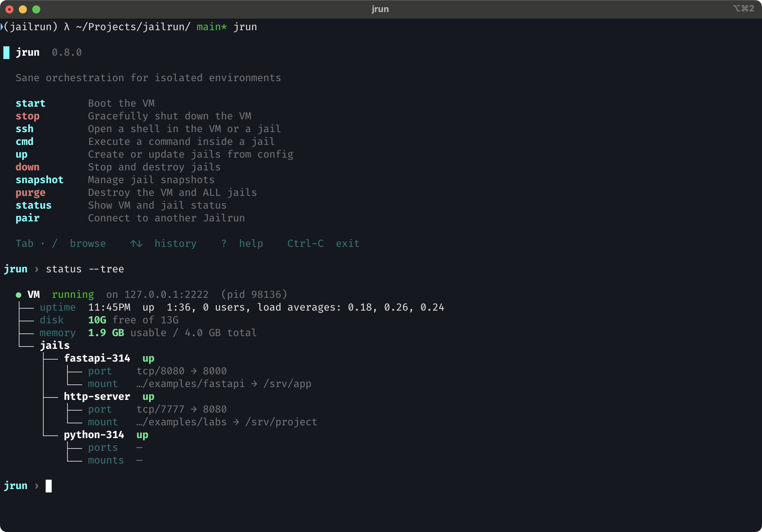The width and height of the screenshot is (762, 532).
Task: Click the 'exit' hint text
Action: [348, 244]
